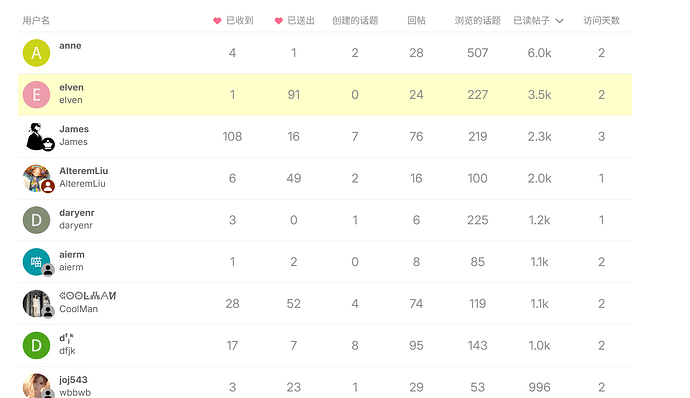The image size is (690, 398).
Task: Click elven's pink E avatar
Action: coord(36,95)
